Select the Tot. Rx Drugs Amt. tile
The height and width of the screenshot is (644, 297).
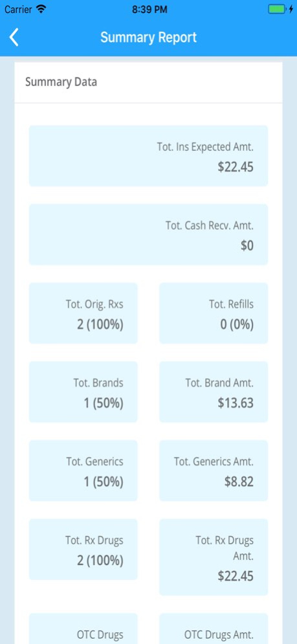point(214,557)
